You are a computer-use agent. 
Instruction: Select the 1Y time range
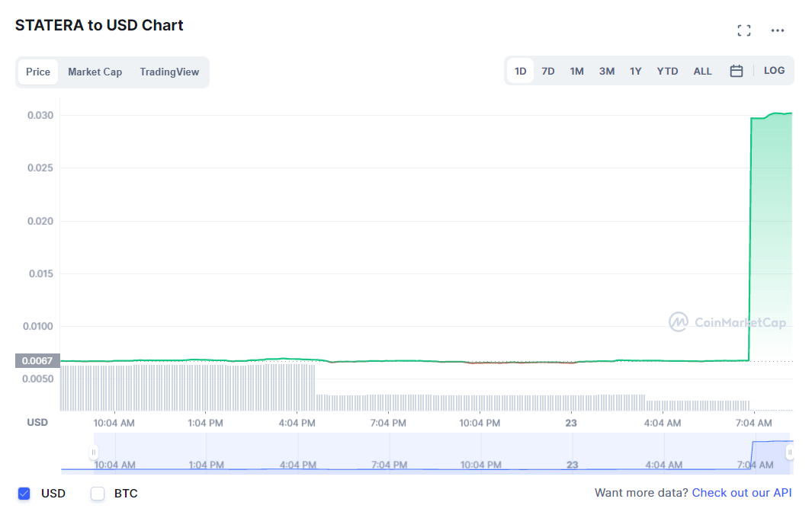pyautogui.click(x=635, y=72)
